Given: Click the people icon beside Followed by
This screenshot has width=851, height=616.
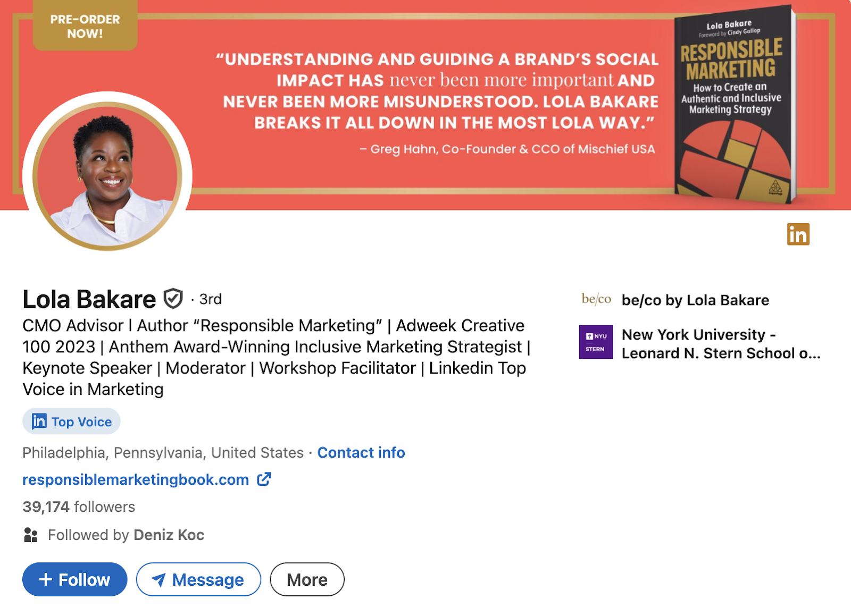Looking at the screenshot, I should coord(31,535).
